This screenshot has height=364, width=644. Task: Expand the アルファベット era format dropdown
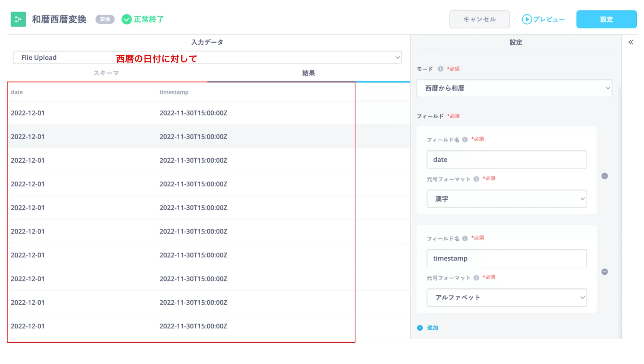pyautogui.click(x=506, y=298)
